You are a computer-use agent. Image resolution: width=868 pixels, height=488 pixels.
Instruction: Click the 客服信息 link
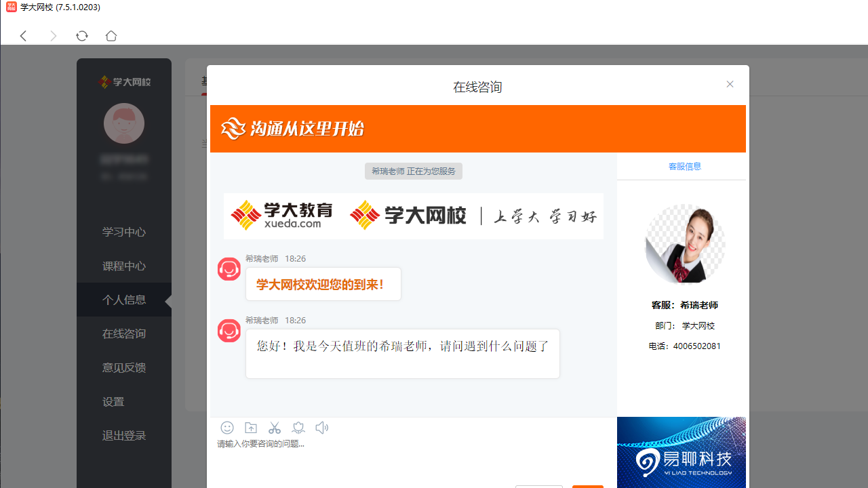point(684,166)
